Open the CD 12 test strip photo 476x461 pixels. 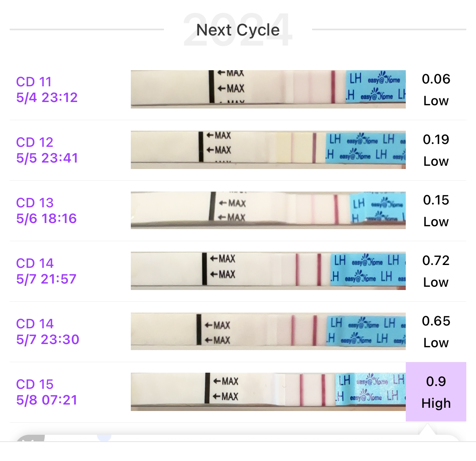[x=268, y=150]
